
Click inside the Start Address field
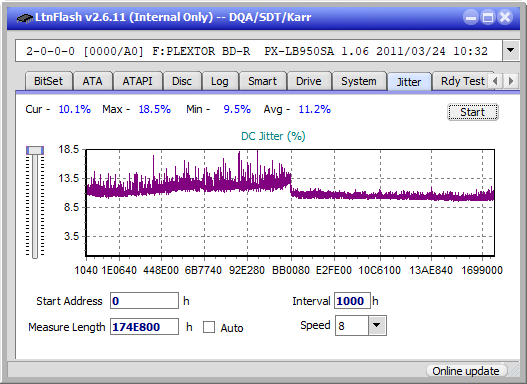[x=145, y=300]
